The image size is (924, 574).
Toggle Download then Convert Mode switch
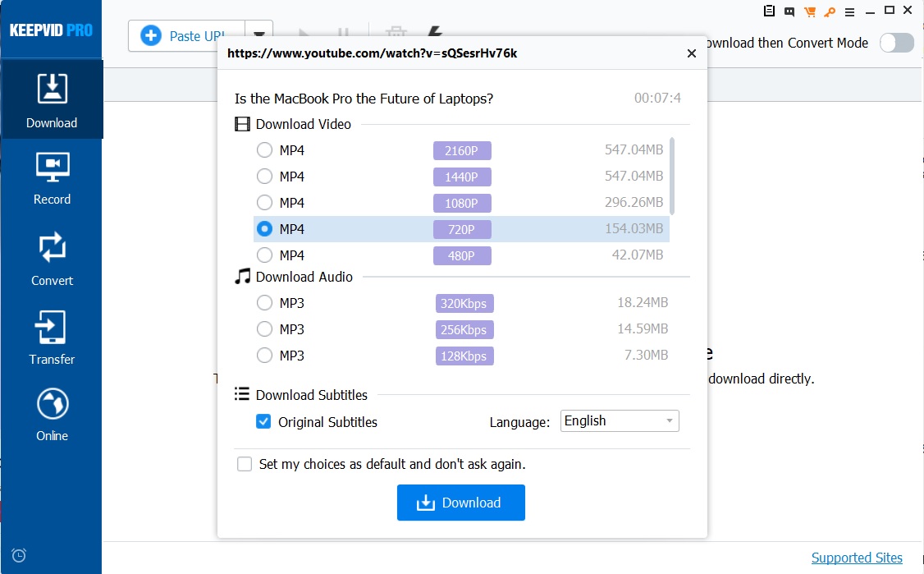[897, 43]
